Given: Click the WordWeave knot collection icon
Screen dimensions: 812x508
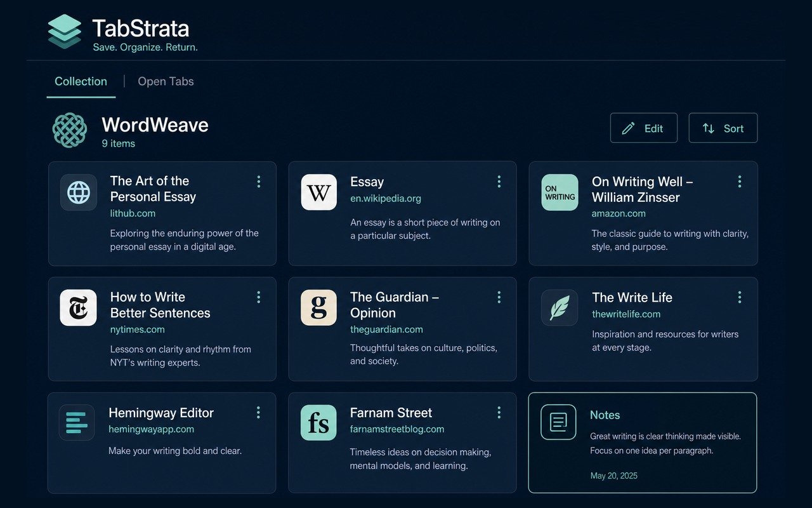Looking at the screenshot, I should tap(69, 130).
